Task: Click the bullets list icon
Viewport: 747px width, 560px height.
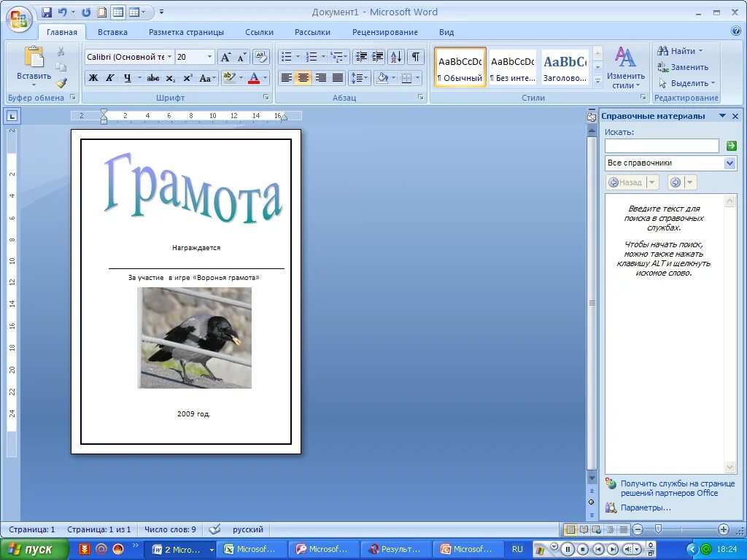Action: click(286, 57)
